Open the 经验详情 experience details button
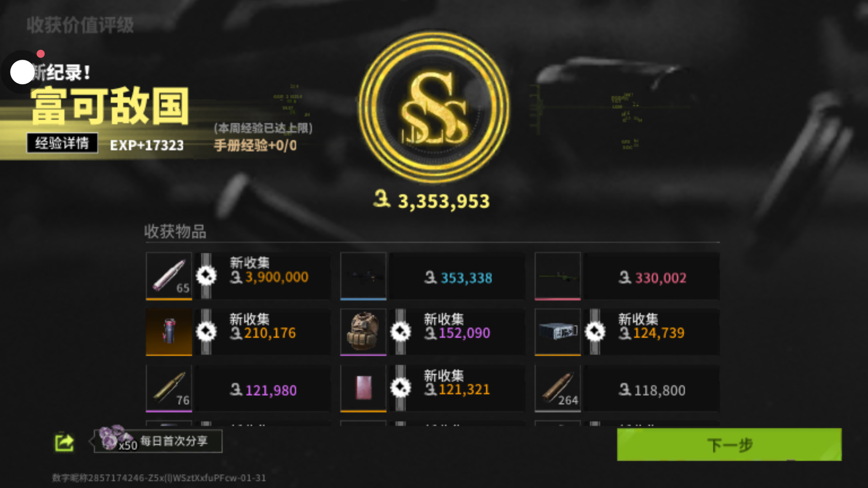868x488 pixels. click(62, 143)
